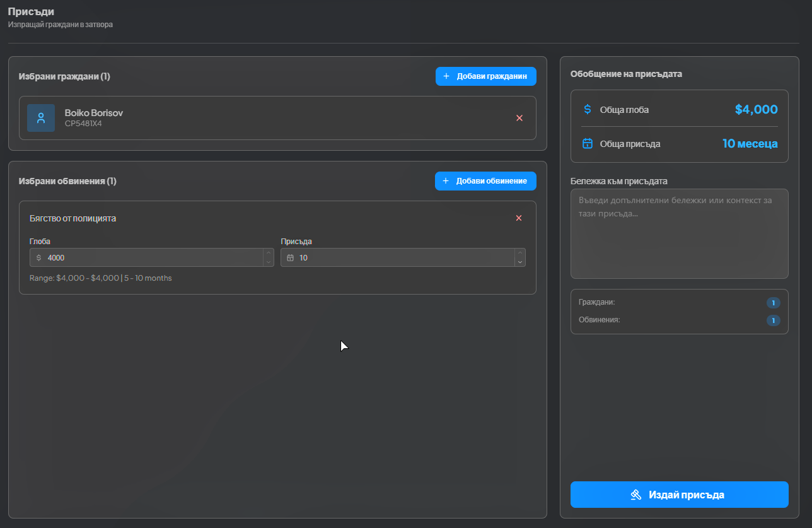Click the "Обща присъда" label
812x528 pixels.
coord(630,144)
